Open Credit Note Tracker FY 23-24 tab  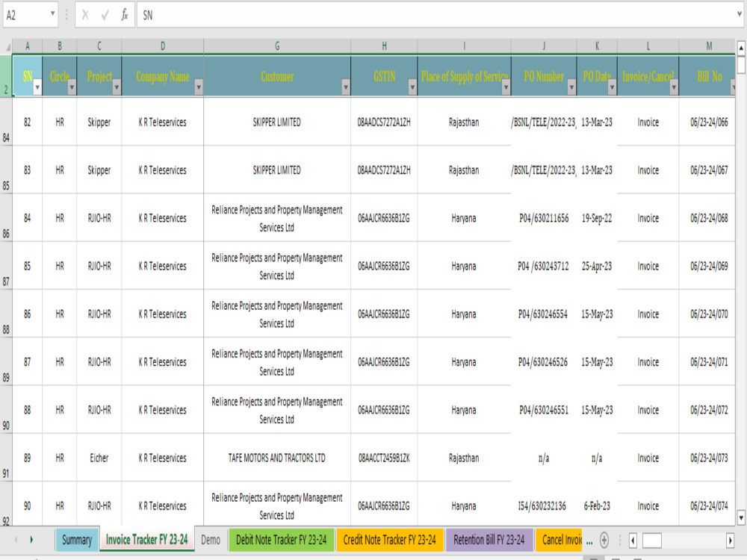click(389, 540)
